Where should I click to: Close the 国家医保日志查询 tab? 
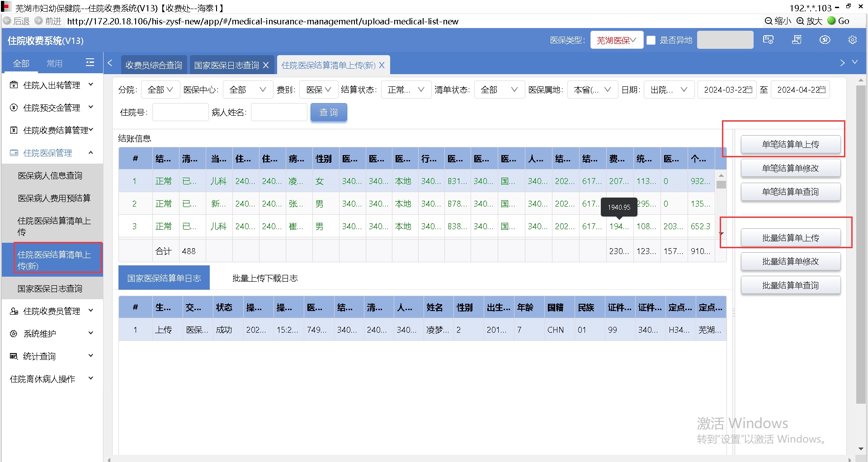point(266,66)
